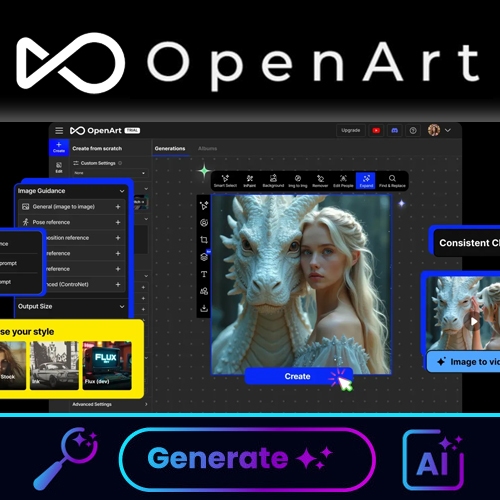Click the General (image to image) label
Image resolution: width=500 pixels, height=500 pixels.
click(x=64, y=207)
